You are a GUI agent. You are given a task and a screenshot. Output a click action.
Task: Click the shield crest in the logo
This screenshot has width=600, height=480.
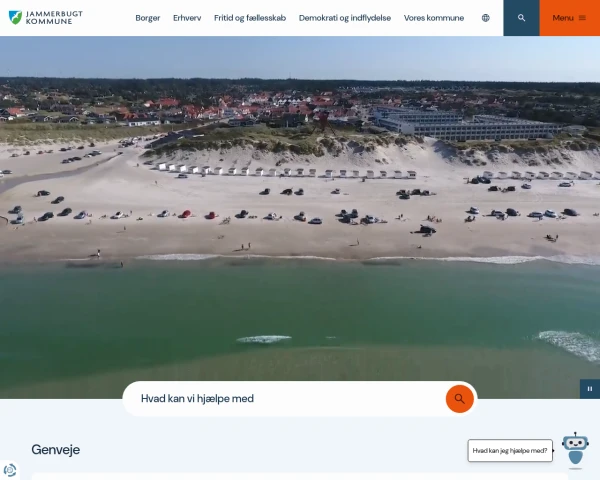(x=15, y=18)
